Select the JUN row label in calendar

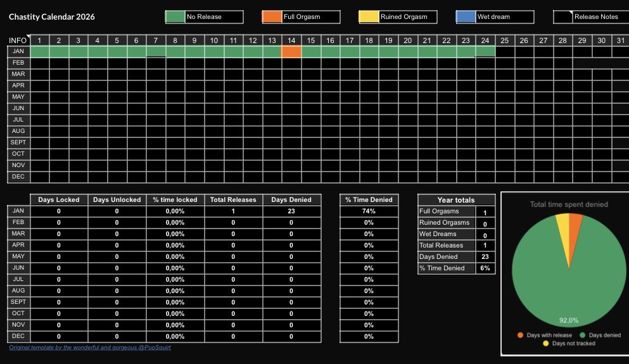click(x=18, y=109)
